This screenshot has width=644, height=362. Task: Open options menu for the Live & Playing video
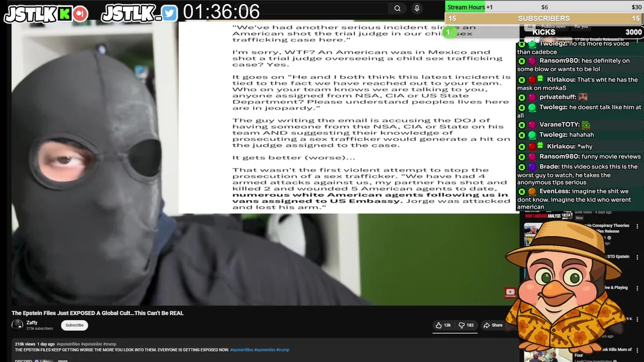[637, 288]
